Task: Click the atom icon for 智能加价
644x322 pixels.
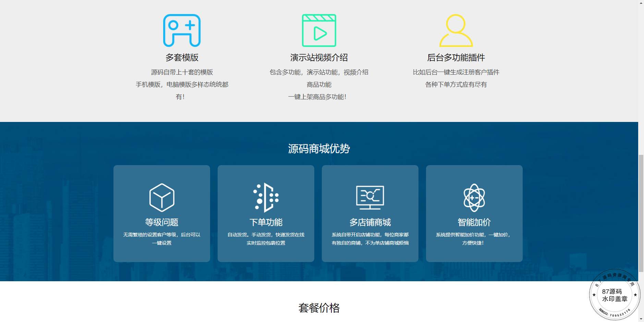Action: point(474,198)
